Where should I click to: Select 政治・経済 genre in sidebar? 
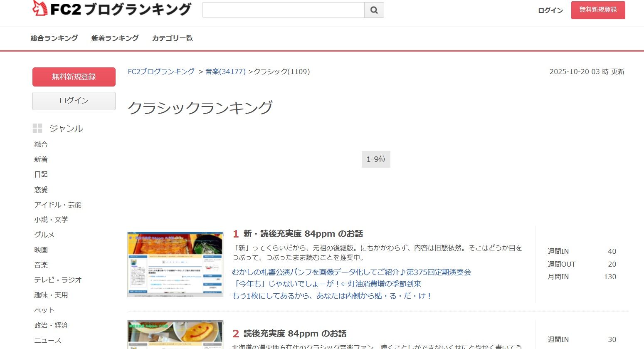point(51,325)
